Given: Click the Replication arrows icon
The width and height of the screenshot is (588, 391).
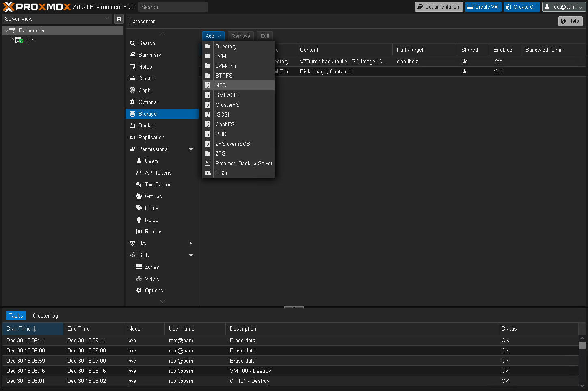Looking at the screenshot, I should pos(132,137).
